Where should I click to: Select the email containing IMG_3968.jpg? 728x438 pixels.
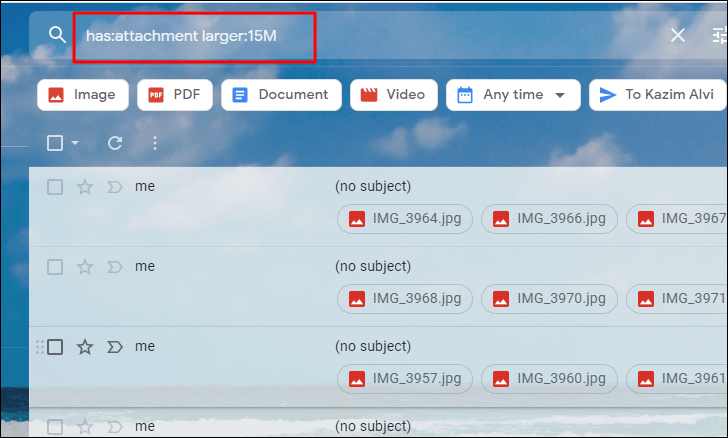tap(55, 267)
